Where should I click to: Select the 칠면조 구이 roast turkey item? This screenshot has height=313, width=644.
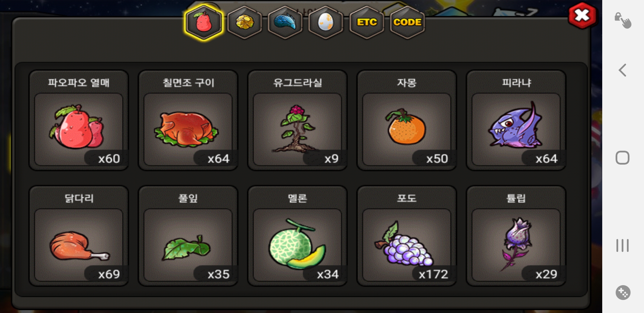(x=188, y=120)
